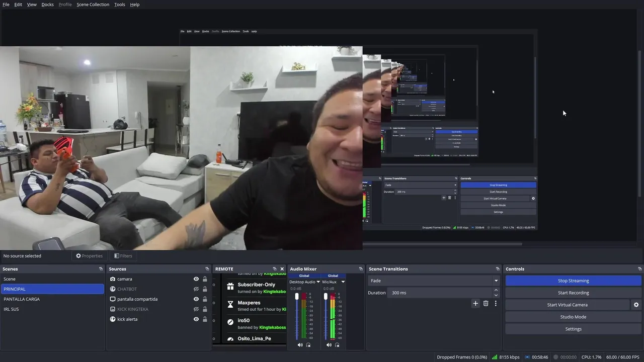Select the PANTALLA CARGA scene
Screen dimensions: 644x362
[x=52, y=299]
